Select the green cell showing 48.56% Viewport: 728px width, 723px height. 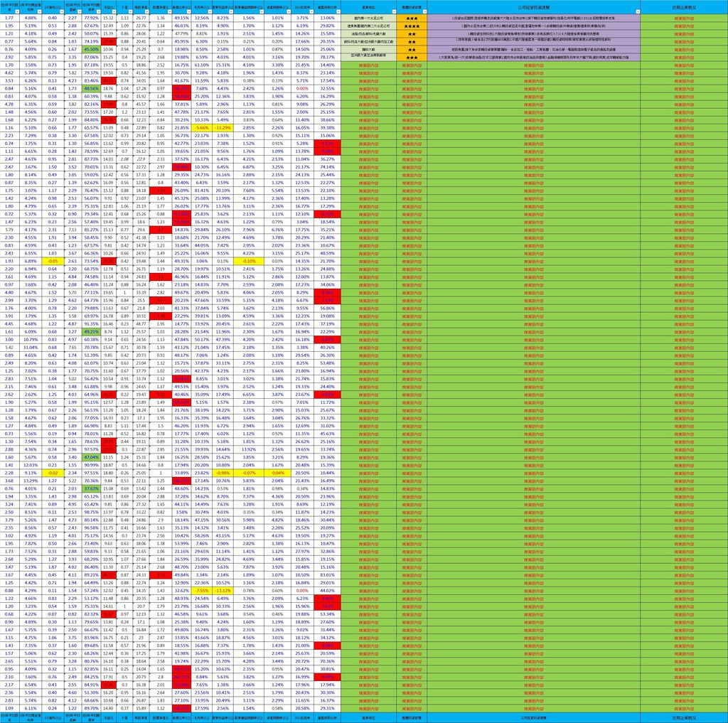tap(92, 88)
